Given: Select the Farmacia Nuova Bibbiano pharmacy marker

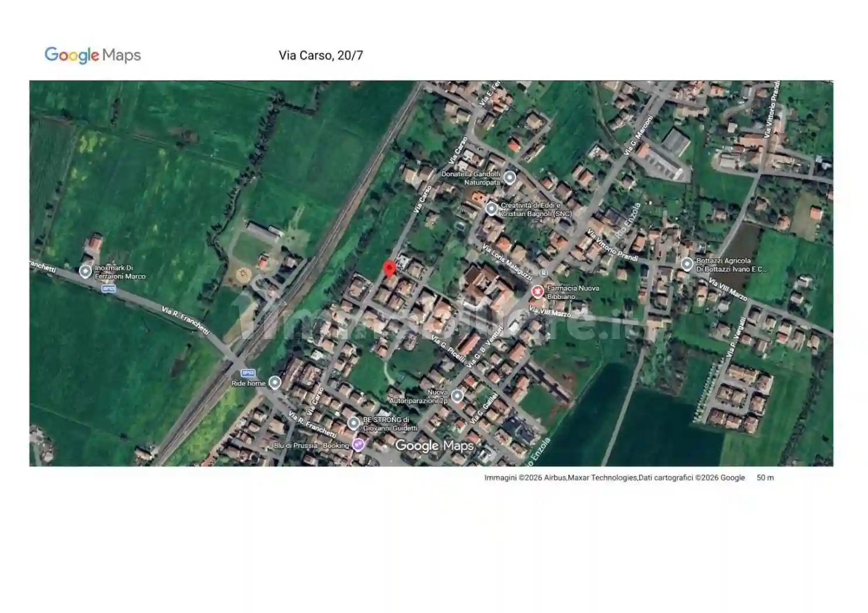Looking at the screenshot, I should tap(538, 290).
